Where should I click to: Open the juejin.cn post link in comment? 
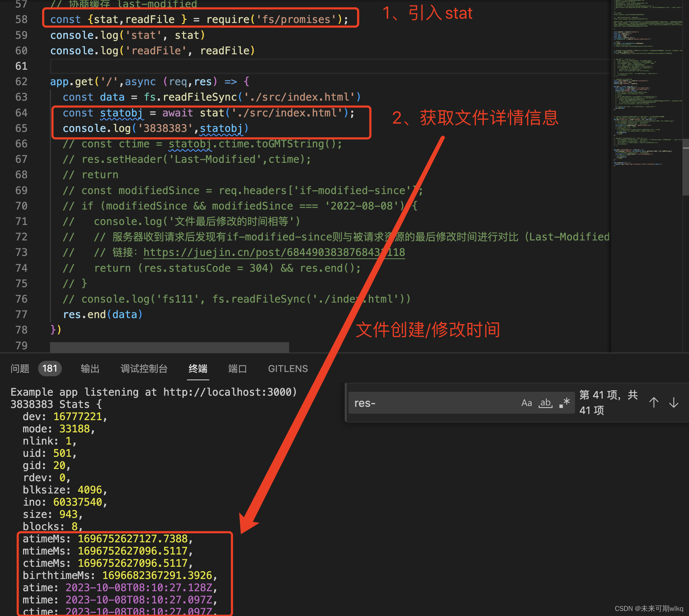tap(274, 252)
